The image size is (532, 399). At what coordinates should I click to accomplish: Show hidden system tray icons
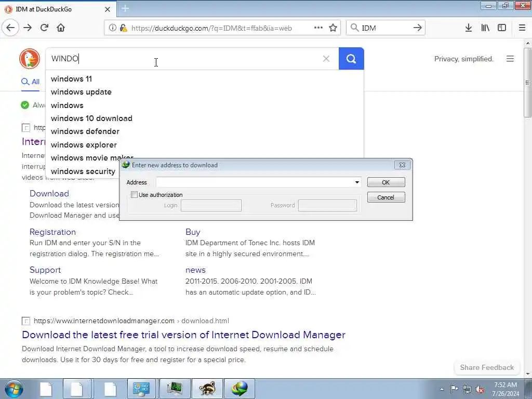(x=442, y=389)
